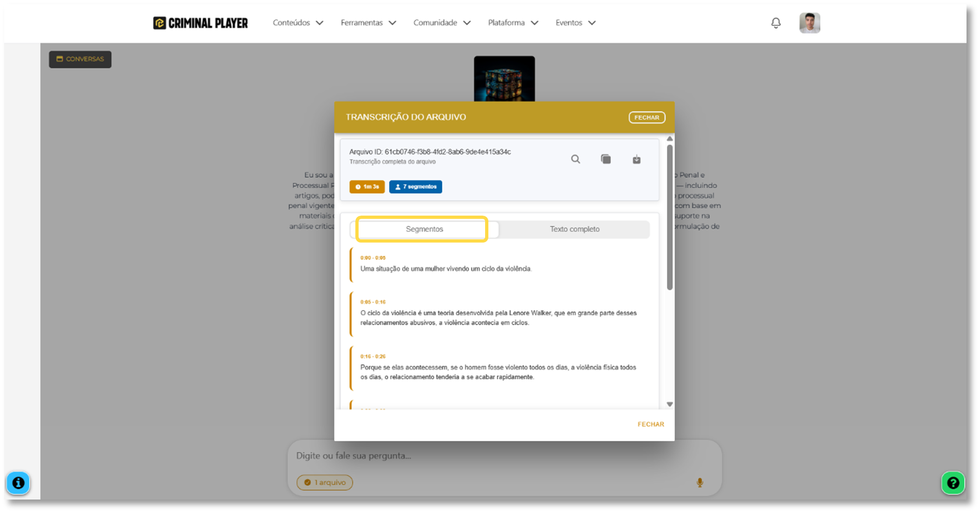Expand the Ferramentas menu
Image resolution: width=980 pixels, height=513 pixels.
368,22
